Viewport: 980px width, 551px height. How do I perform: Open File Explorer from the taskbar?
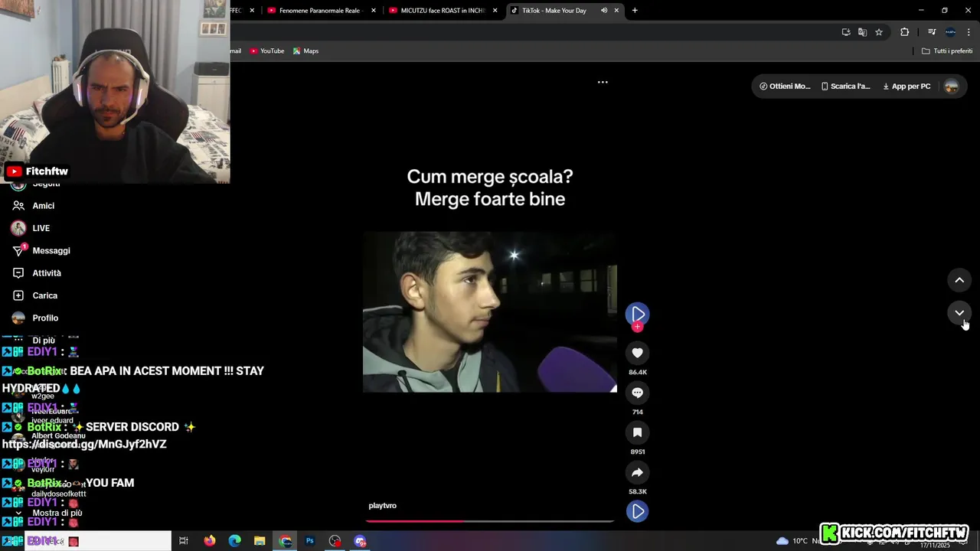(260, 541)
